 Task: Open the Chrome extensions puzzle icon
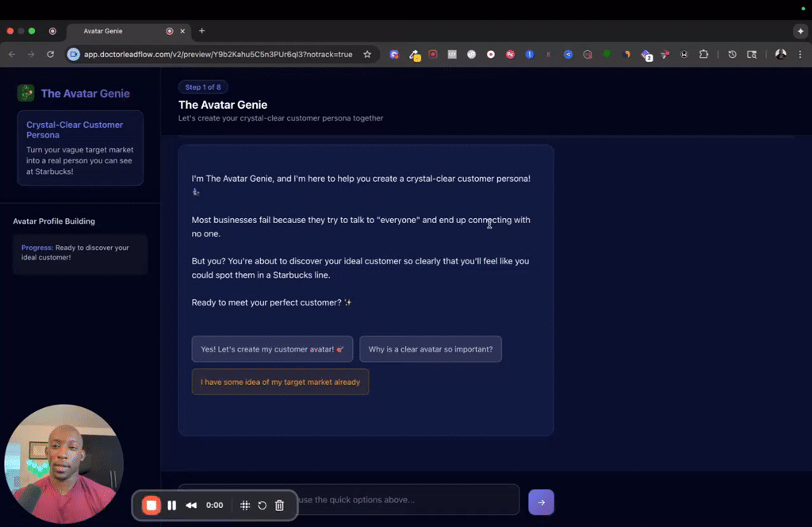point(703,54)
